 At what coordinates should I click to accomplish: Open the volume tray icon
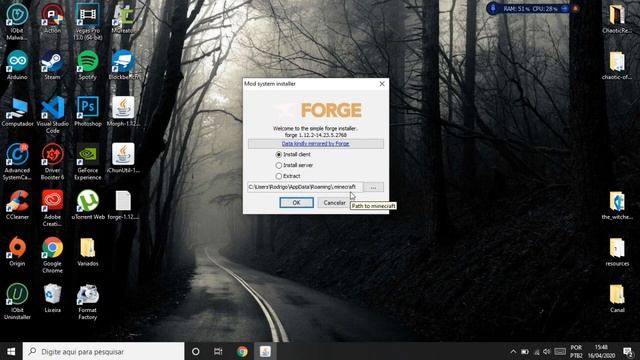tap(547, 351)
